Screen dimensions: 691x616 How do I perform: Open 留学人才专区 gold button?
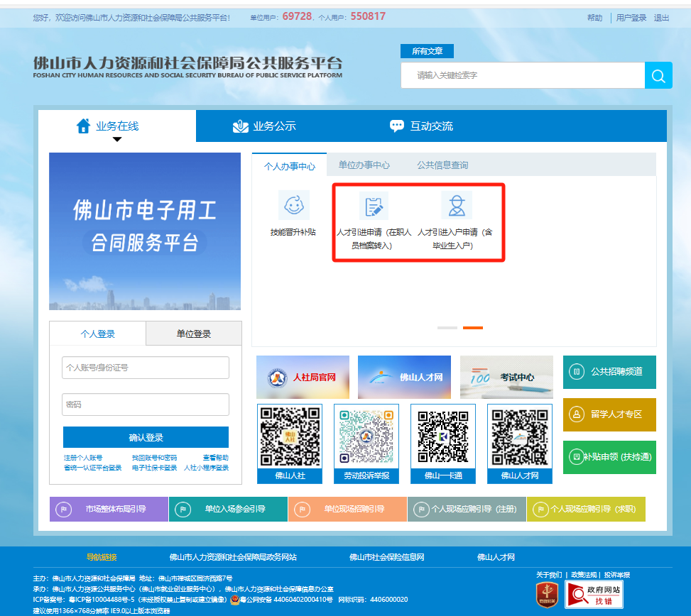[x=609, y=414]
